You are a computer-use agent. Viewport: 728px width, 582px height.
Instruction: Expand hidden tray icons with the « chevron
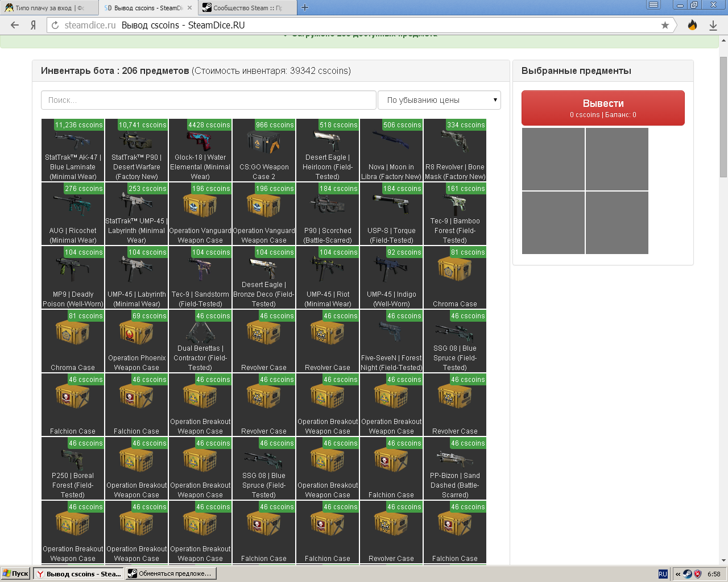coord(677,574)
